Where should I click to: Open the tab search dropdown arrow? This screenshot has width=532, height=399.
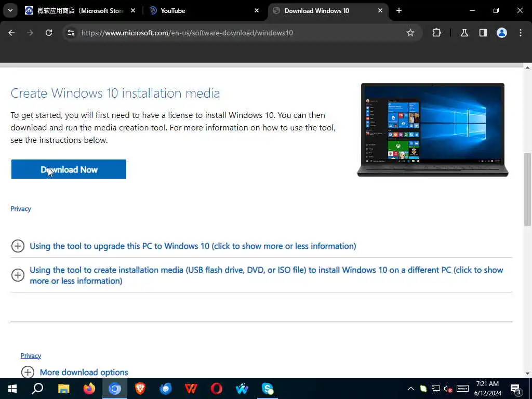(10, 10)
